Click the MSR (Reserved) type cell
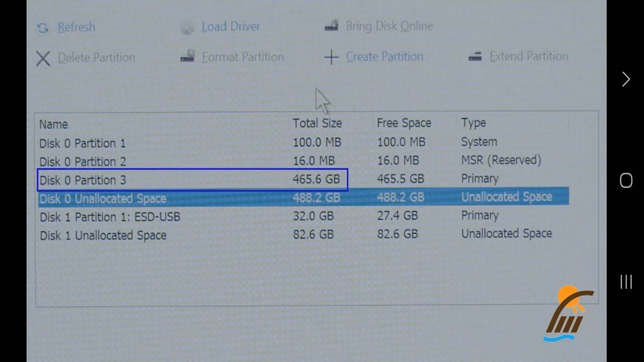Image resolution: width=644 pixels, height=362 pixels. (x=501, y=160)
